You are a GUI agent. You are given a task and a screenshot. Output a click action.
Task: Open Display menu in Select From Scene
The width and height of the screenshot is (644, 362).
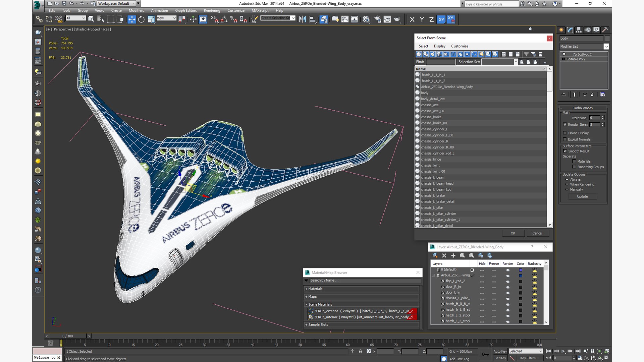[439, 46]
